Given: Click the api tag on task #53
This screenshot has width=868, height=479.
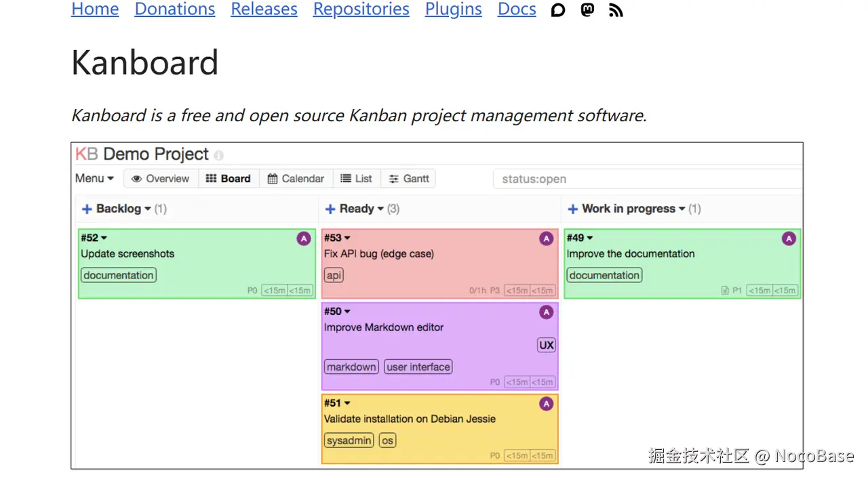Looking at the screenshot, I should coord(334,275).
